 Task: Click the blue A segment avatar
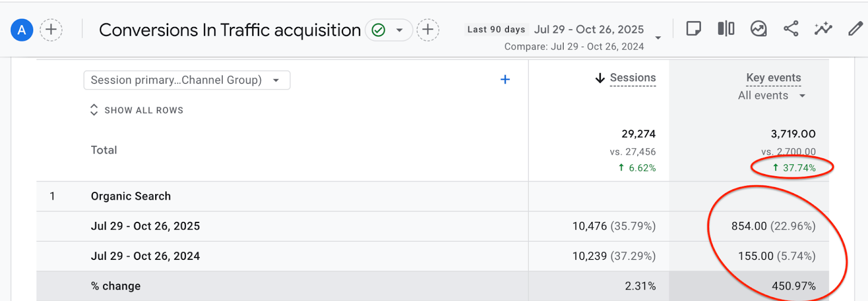(x=22, y=30)
